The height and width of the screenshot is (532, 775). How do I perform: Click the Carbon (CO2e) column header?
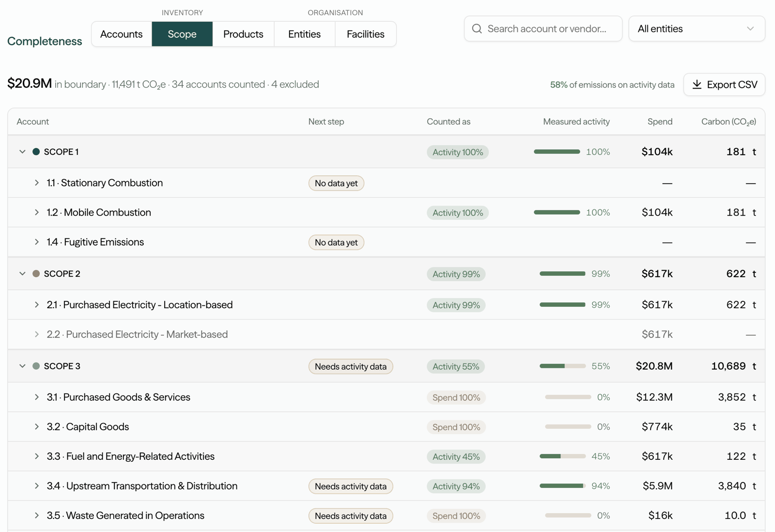pos(728,122)
